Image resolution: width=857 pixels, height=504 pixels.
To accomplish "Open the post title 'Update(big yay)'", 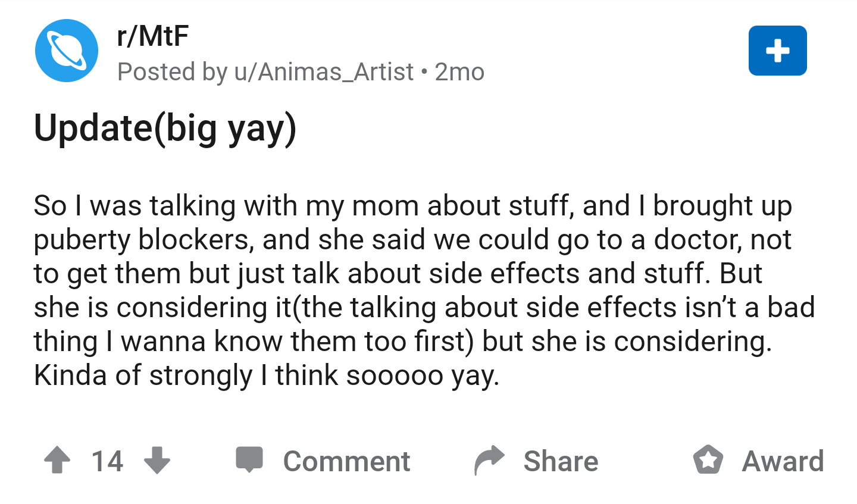I will (x=165, y=129).
